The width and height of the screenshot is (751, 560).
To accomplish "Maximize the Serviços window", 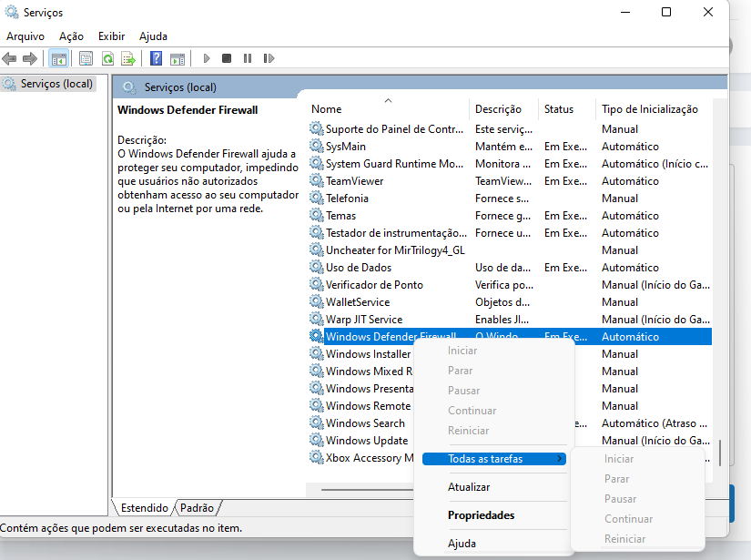I will pyautogui.click(x=666, y=12).
